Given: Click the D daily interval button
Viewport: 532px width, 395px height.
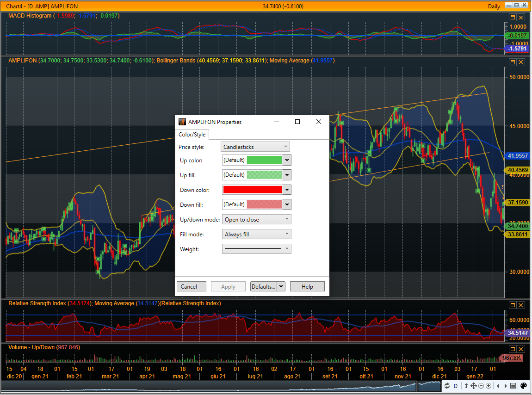Looking at the screenshot, I should (456, 386).
